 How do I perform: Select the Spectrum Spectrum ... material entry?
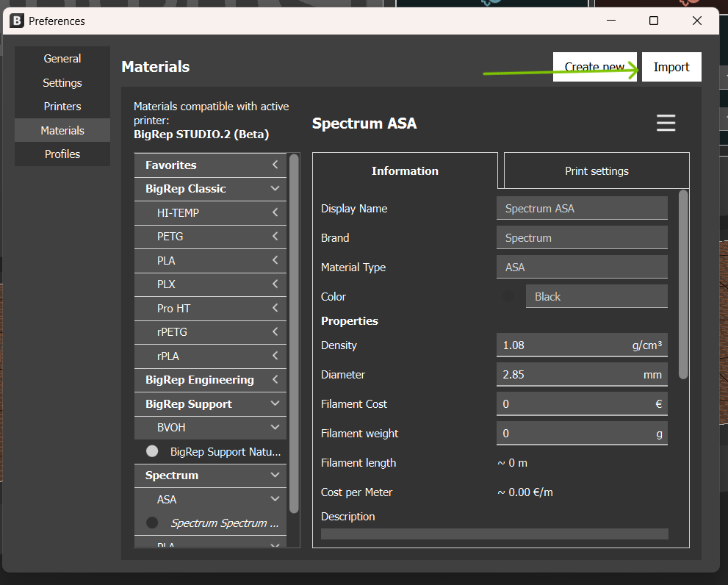click(x=210, y=523)
